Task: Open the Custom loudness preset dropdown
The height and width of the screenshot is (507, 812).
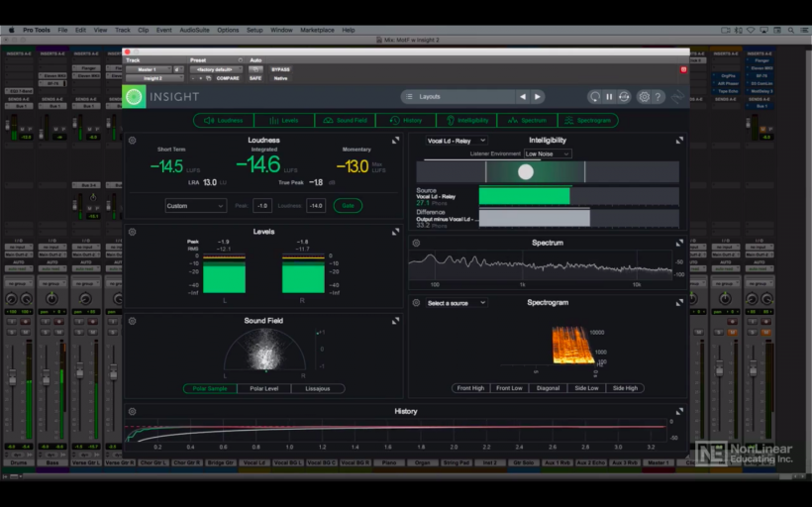Action: tap(195, 206)
